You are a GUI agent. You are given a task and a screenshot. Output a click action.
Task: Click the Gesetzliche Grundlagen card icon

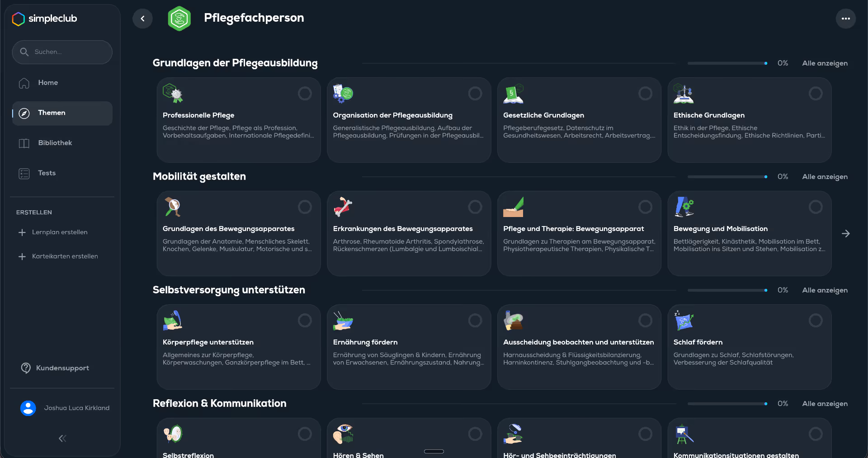tap(513, 94)
